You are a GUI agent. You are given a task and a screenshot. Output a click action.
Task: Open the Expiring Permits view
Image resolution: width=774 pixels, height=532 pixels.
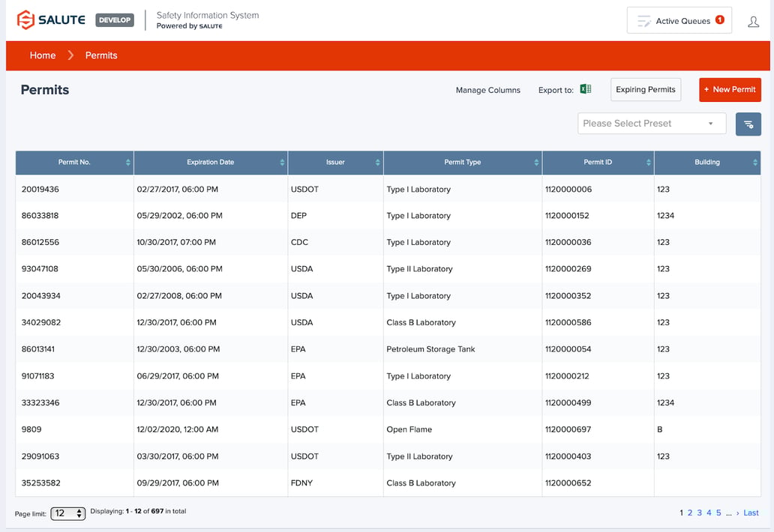[645, 90]
